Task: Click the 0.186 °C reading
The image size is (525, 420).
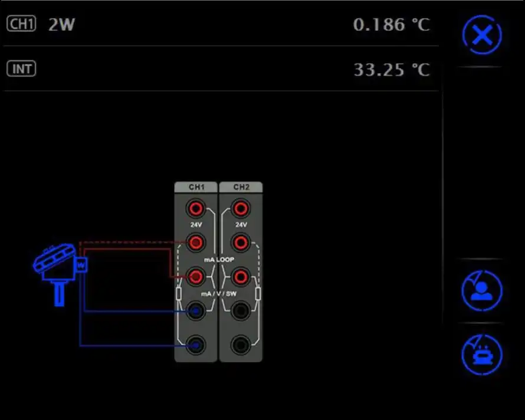Action: point(392,24)
